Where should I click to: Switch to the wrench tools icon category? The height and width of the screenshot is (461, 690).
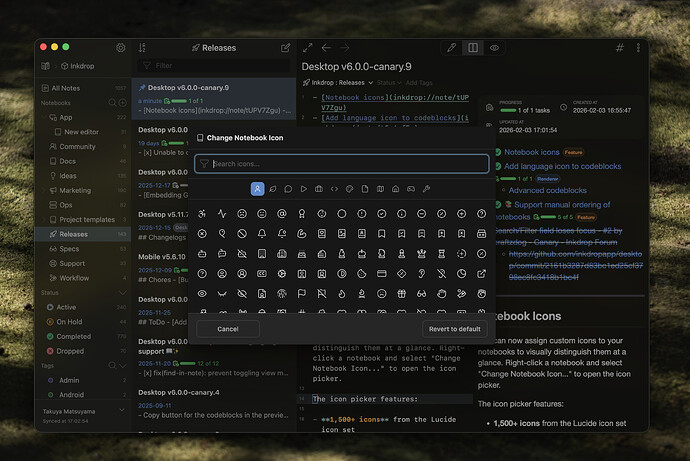(x=426, y=188)
